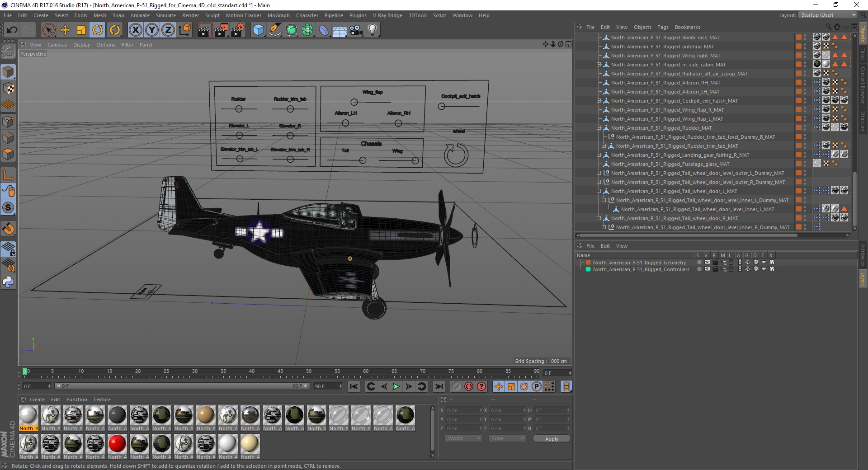Open the Scale coordinate dropdown
This screenshot has height=470, width=868.
tap(507, 438)
